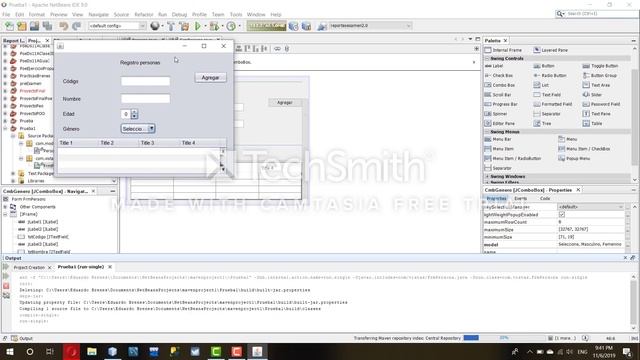This screenshot has width=640, height=360.
Task: Expand the Swing Windows palette section
Action: click(487, 177)
